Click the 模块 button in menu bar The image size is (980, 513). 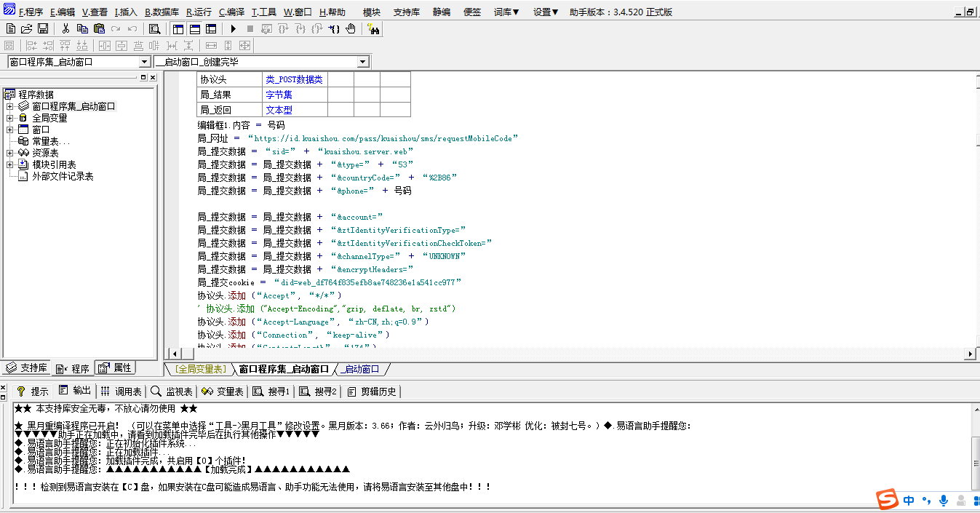[x=372, y=12]
